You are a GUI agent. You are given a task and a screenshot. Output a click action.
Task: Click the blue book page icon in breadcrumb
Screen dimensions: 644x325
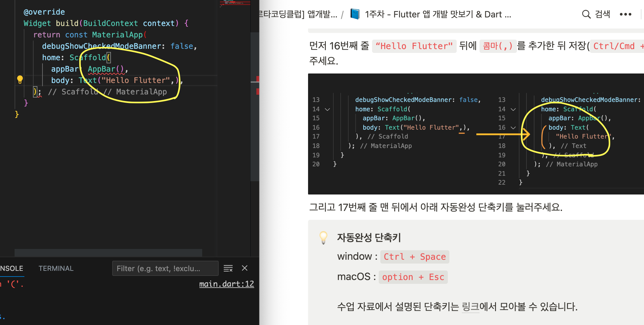coord(355,14)
